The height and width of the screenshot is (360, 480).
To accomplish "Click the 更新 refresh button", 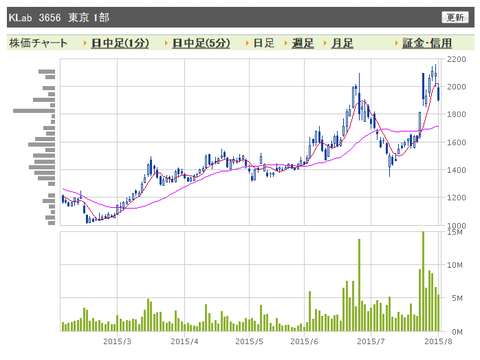I will 455,17.
